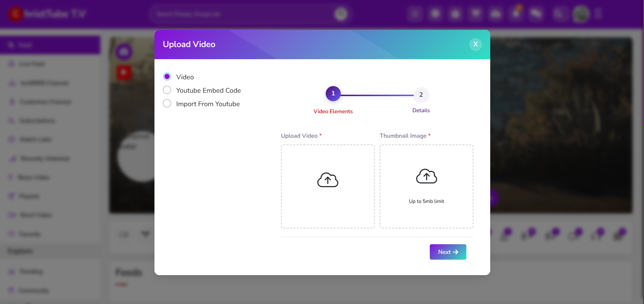Click the Video Elements step label
This screenshot has width=644, height=304.
pos(333,112)
